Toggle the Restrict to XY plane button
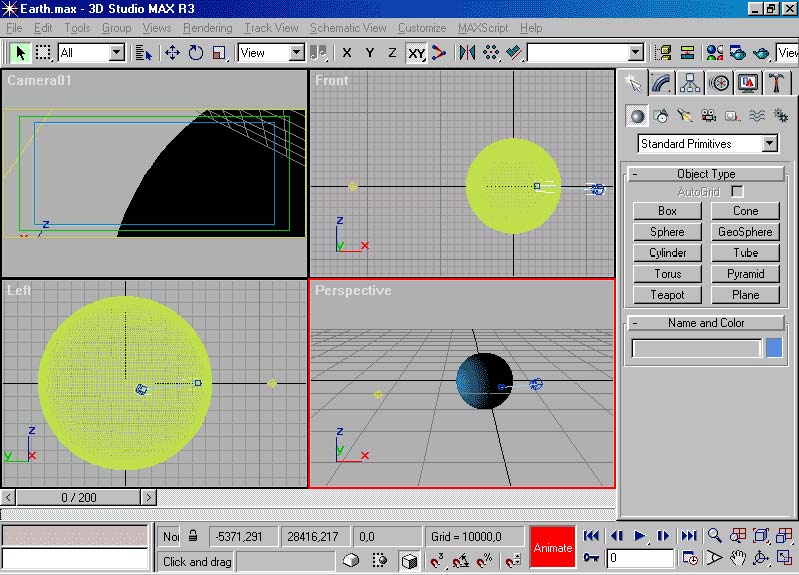The height and width of the screenshot is (575, 799). click(x=416, y=53)
